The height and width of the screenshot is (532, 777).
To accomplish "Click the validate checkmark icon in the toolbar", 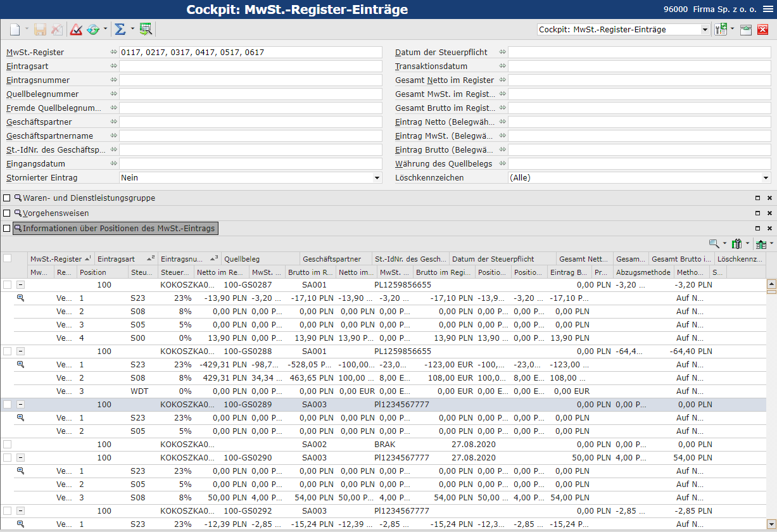I will pos(76,29).
